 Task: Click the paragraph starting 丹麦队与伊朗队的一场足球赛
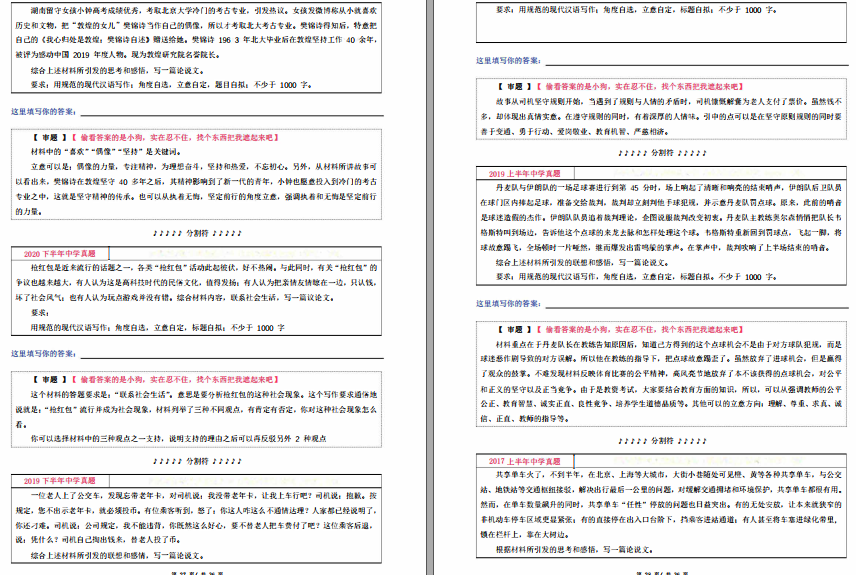[x=661, y=217]
